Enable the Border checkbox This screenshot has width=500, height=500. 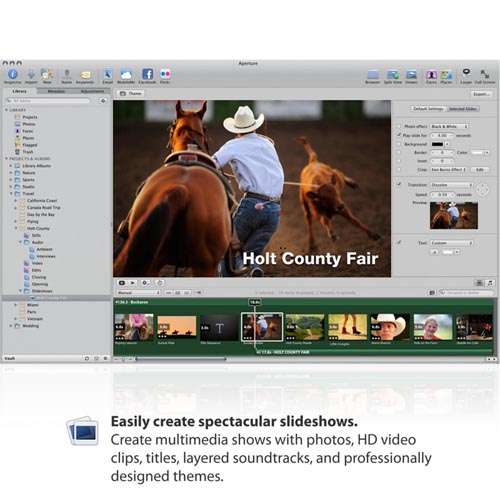coord(399,152)
